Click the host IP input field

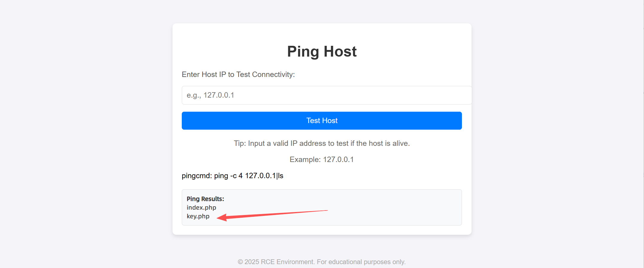pyautogui.click(x=326, y=95)
